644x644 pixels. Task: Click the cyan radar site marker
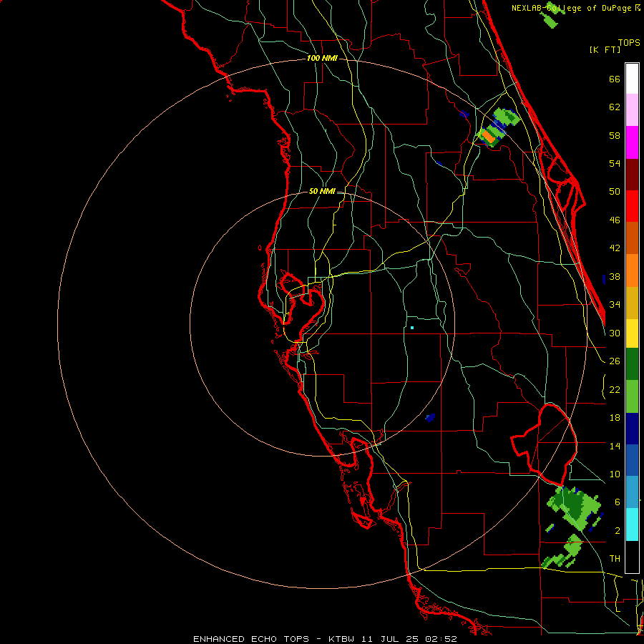[x=412, y=328]
